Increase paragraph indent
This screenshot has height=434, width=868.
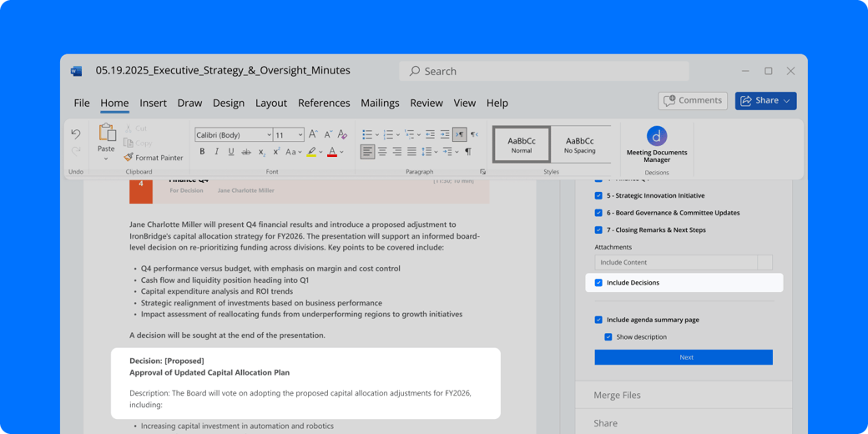(445, 134)
